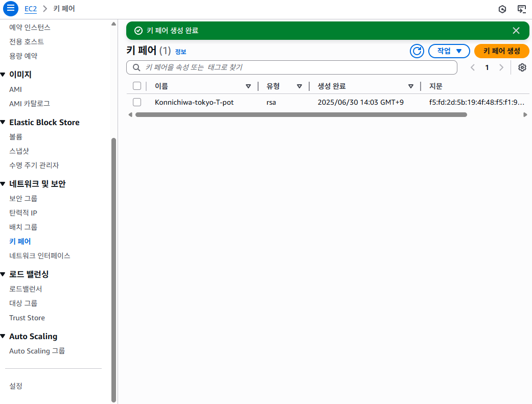
Task: Go to next page arrow
Action: pos(501,67)
